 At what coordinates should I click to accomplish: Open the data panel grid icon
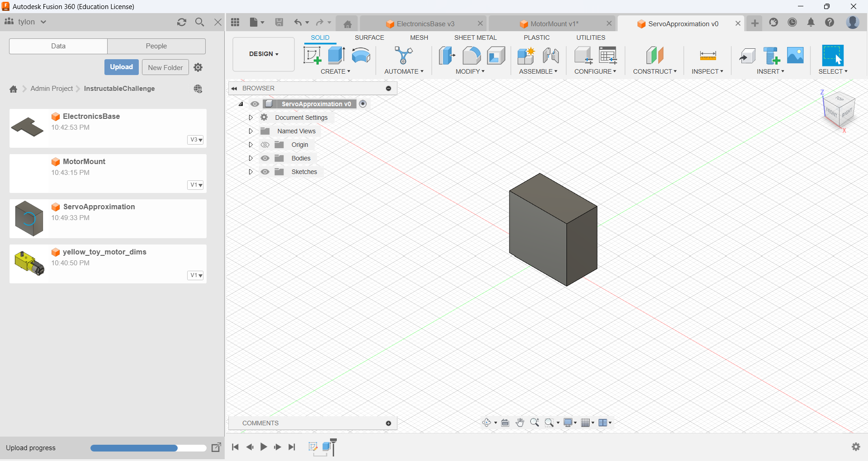pyautogui.click(x=235, y=22)
